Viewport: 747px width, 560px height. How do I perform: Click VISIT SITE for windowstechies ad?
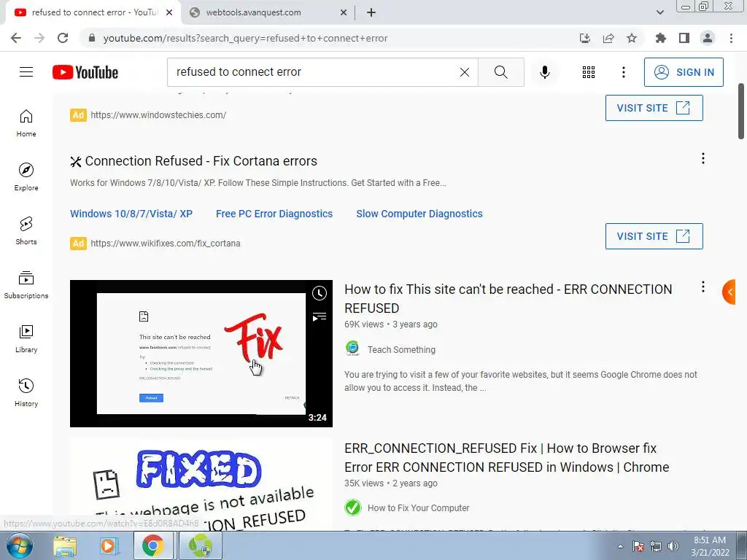click(x=654, y=108)
